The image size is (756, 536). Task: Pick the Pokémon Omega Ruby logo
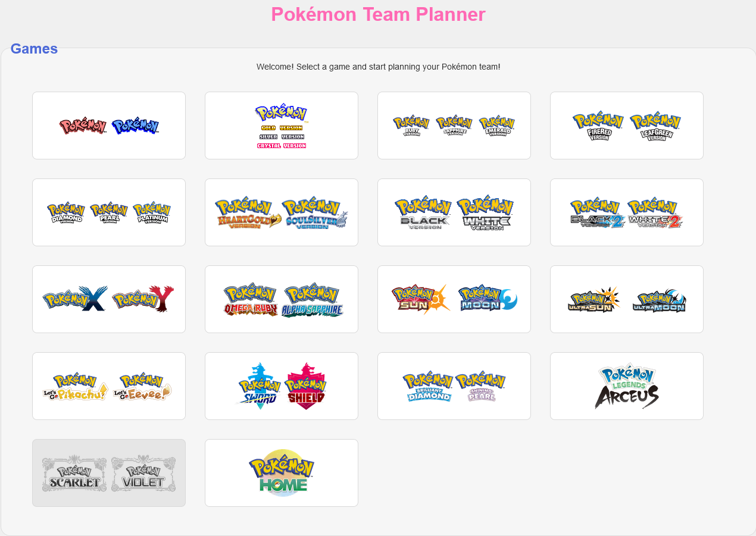tap(251, 299)
